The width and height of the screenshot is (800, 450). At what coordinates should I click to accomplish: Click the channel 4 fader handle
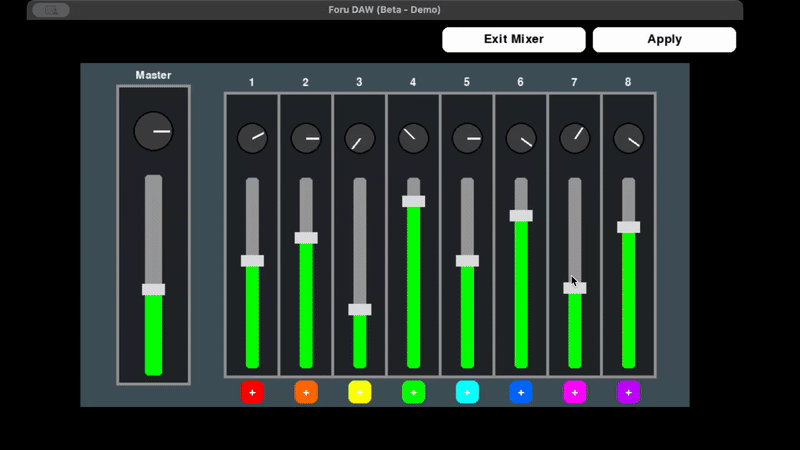pyautogui.click(x=413, y=201)
